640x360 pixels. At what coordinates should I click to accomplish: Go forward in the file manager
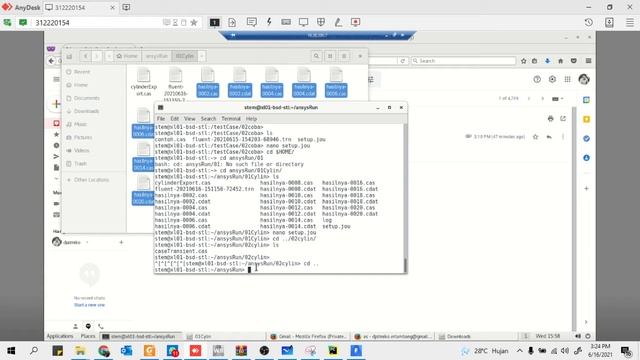[97, 56]
